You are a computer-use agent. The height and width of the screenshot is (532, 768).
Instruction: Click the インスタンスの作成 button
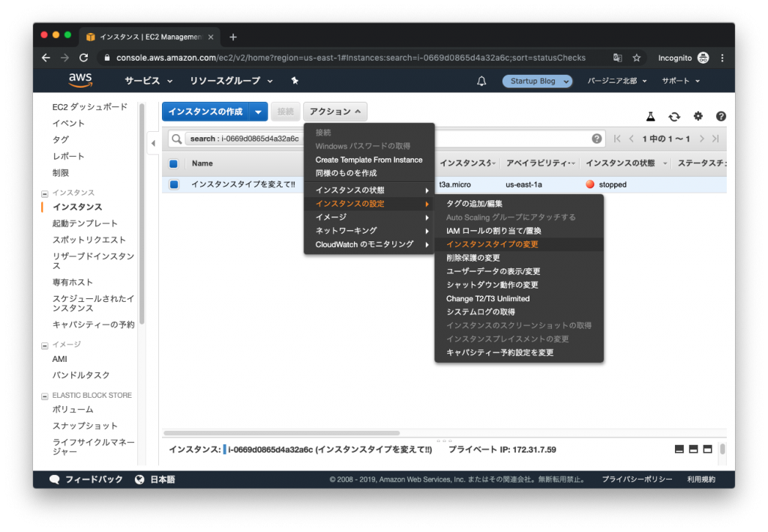coord(205,112)
